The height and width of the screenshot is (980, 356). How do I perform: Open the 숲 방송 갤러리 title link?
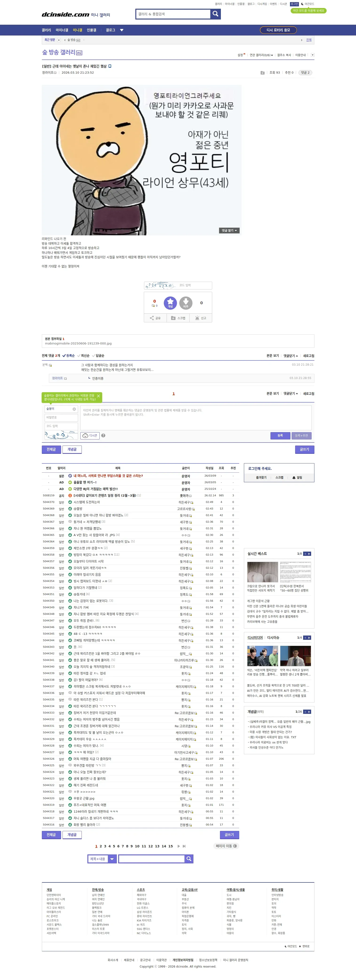pos(59,52)
